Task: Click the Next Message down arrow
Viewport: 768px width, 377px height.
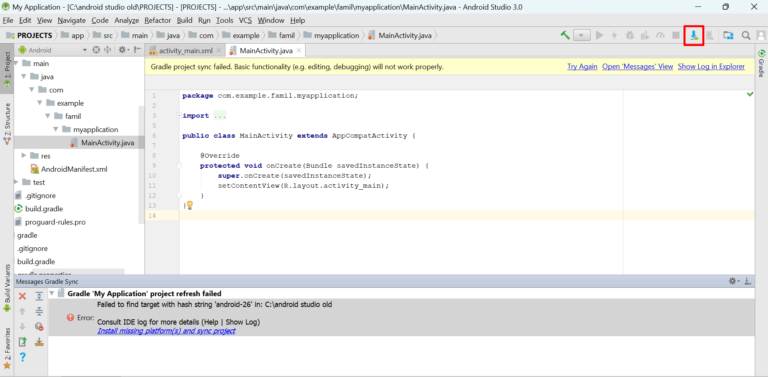Action: point(22,327)
